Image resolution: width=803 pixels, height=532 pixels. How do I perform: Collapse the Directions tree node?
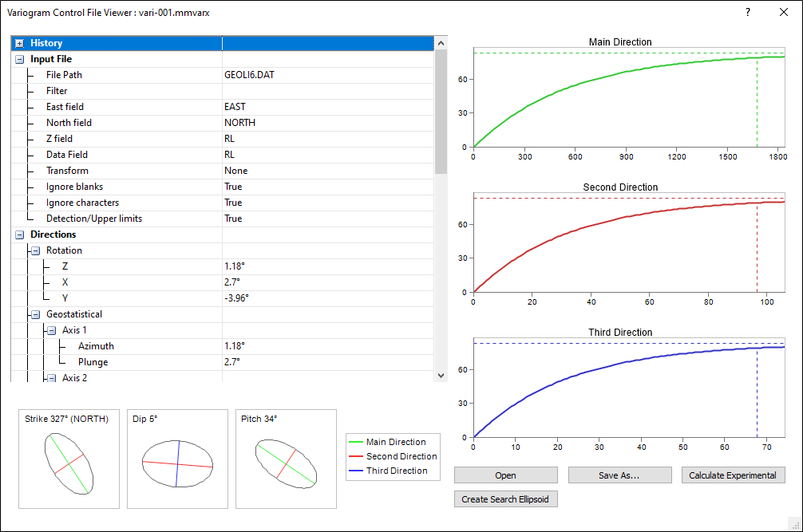19,234
